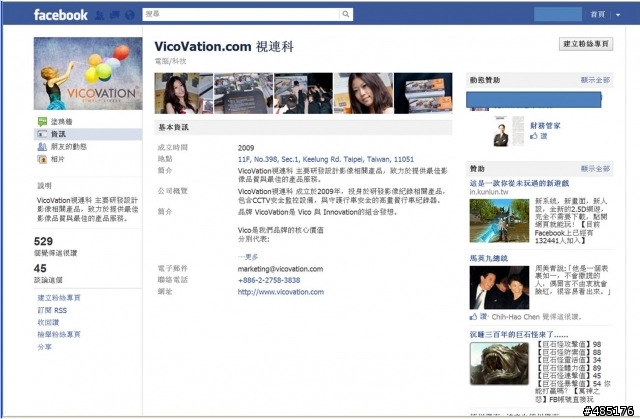Click phone number +886-2-2758-3838

[x=269, y=280]
